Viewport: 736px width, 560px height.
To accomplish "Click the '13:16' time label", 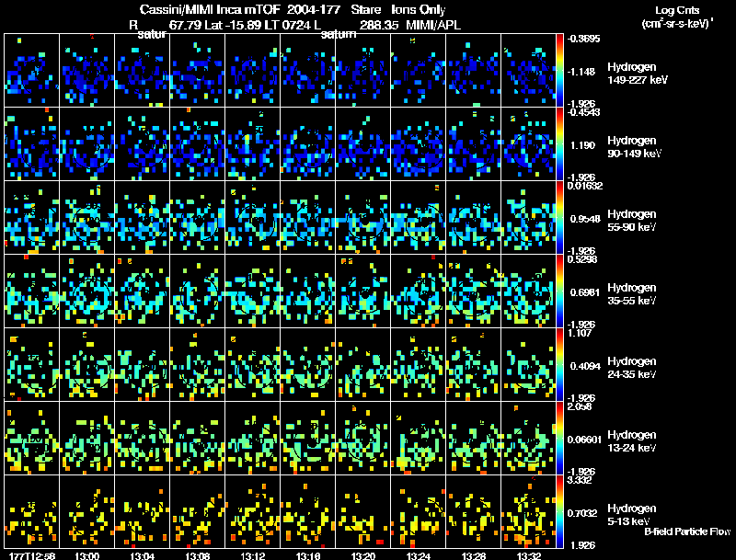I will click(308, 555).
